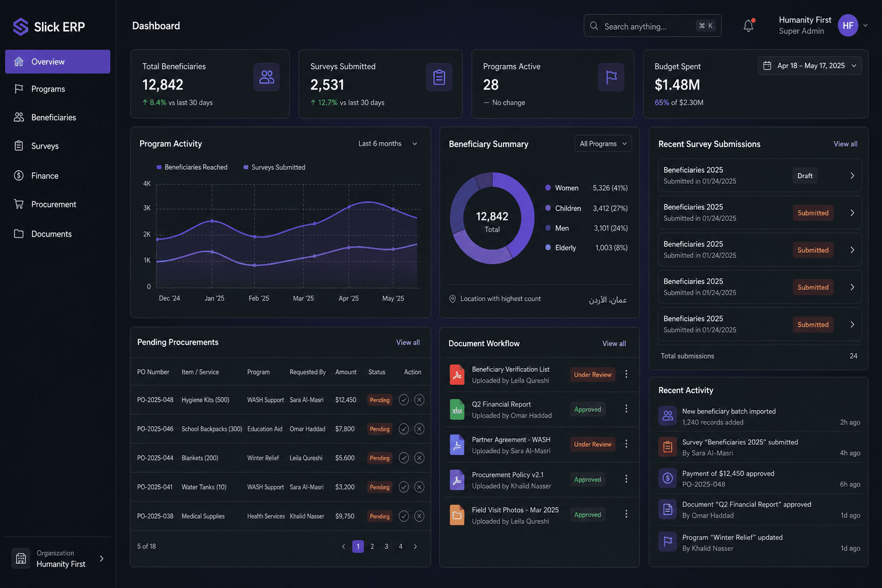The width and height of the screenshot is (882, 588).
Task: Go to procurement page 3
Action: click(x=386, y=546)
